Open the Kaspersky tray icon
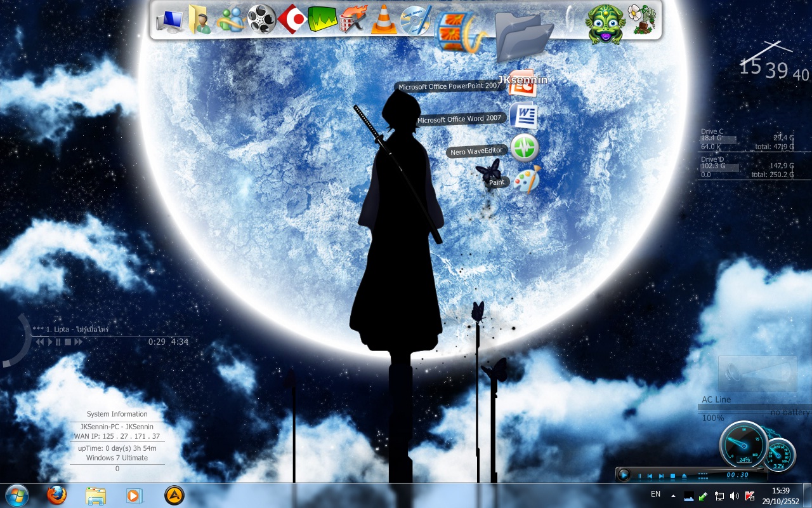 (x=750, y=496)
